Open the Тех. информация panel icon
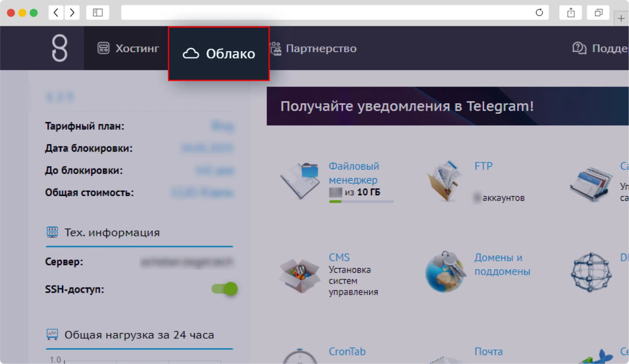 [x=52, y=232]
